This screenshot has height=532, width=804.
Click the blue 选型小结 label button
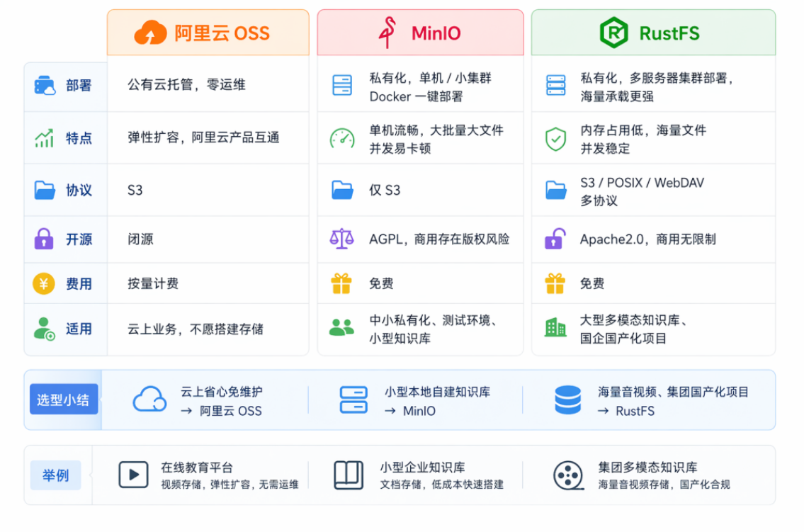(64, 400)
